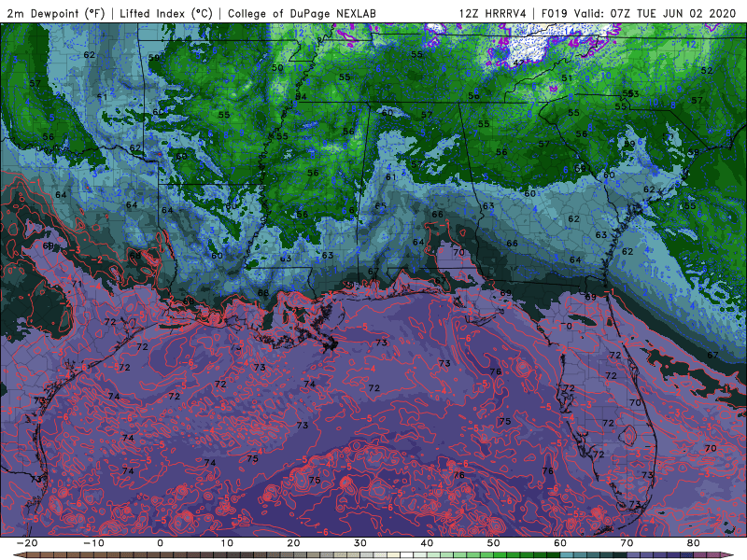Viewport: 747px width, 560px height.
Task: Click the dewpoint value 54 on the map
Action: 301,97
